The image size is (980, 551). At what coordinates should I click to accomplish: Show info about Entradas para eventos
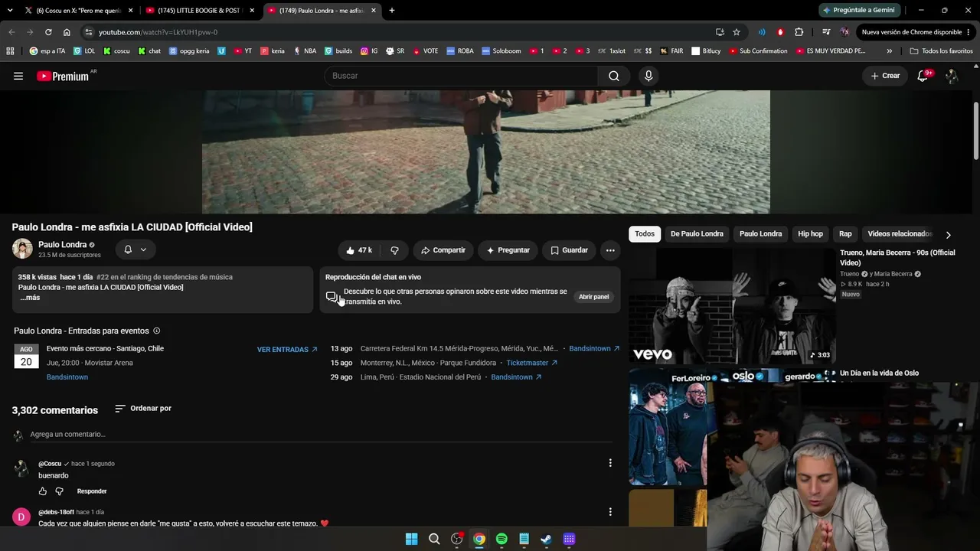[x=157, y=331]
